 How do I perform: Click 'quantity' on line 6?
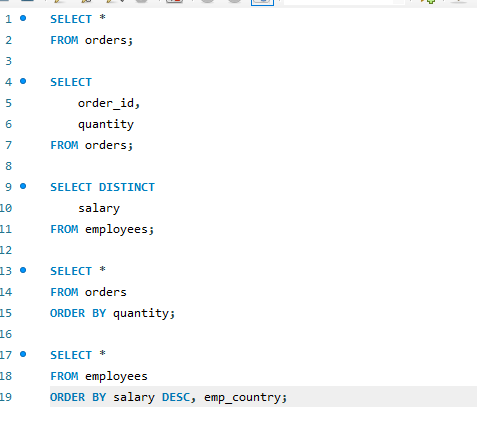(x=106, y=125)
